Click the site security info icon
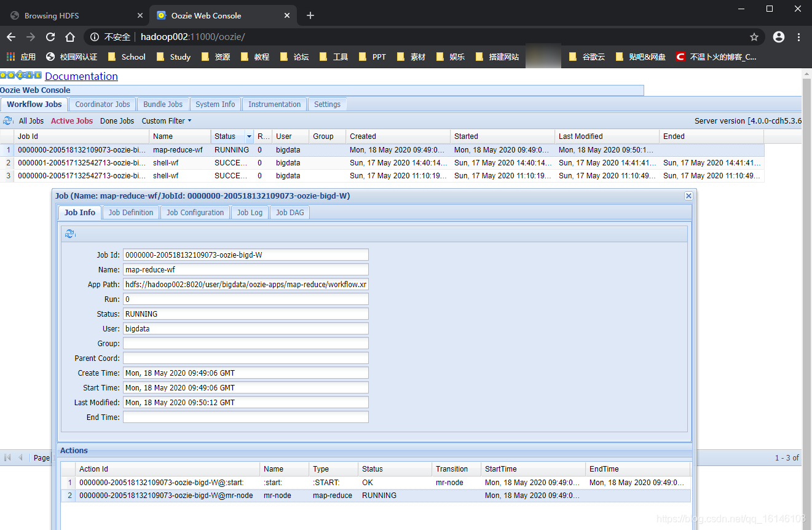The height and width of the screenshot is (530, 812). pyautogui.click(x=95, y=37)
